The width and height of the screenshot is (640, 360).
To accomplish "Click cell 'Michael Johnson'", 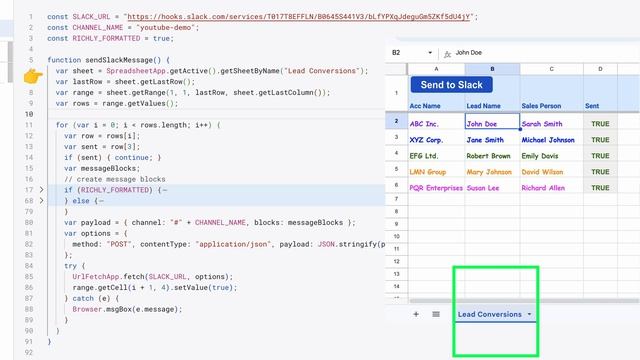I will pyautogui.click(x=551, y=138).
